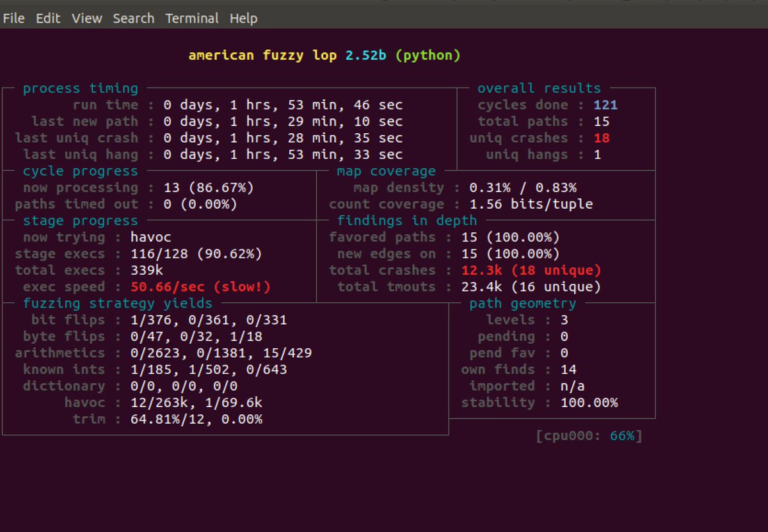Open the Help menu
Screen dimensions: 768x532
tap(243, 19)
